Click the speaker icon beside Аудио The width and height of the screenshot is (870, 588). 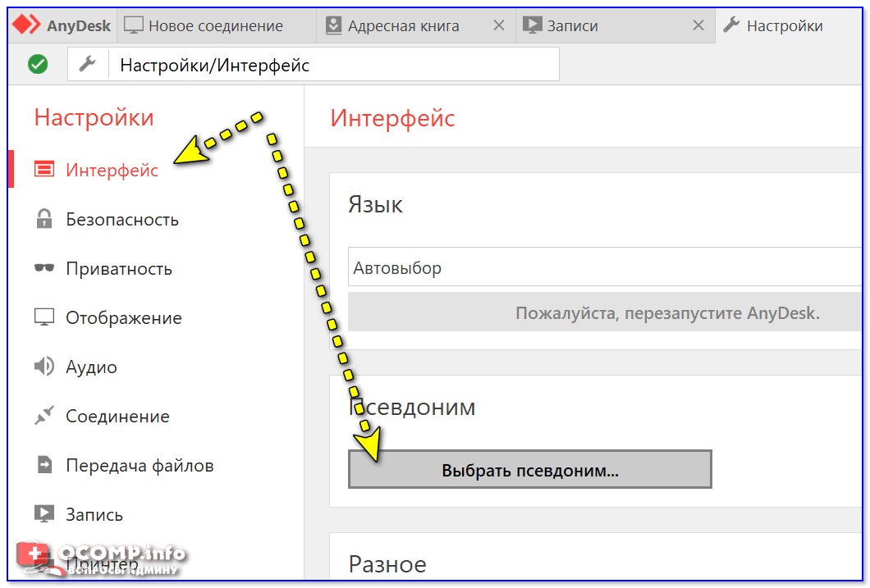pos(44,367)
